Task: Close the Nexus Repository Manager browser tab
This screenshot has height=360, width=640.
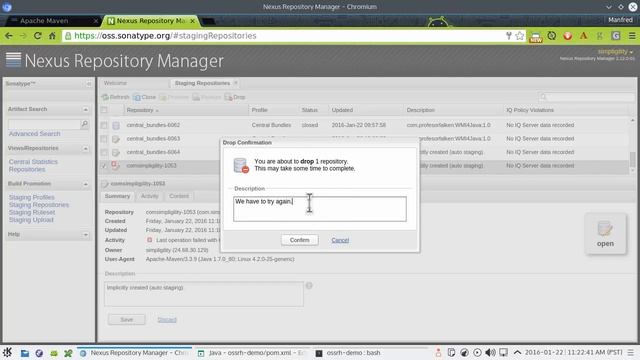Action: pos(192,20)
